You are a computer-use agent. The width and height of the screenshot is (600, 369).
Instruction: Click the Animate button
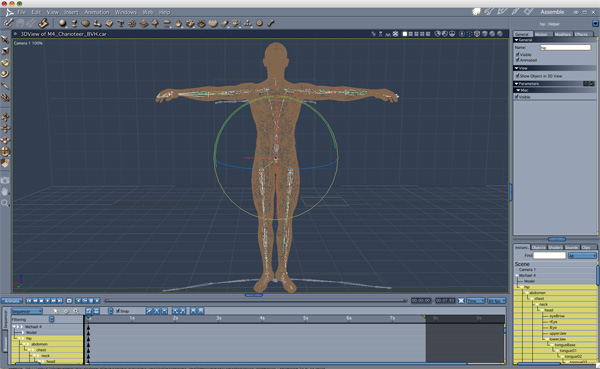(12, 301)
